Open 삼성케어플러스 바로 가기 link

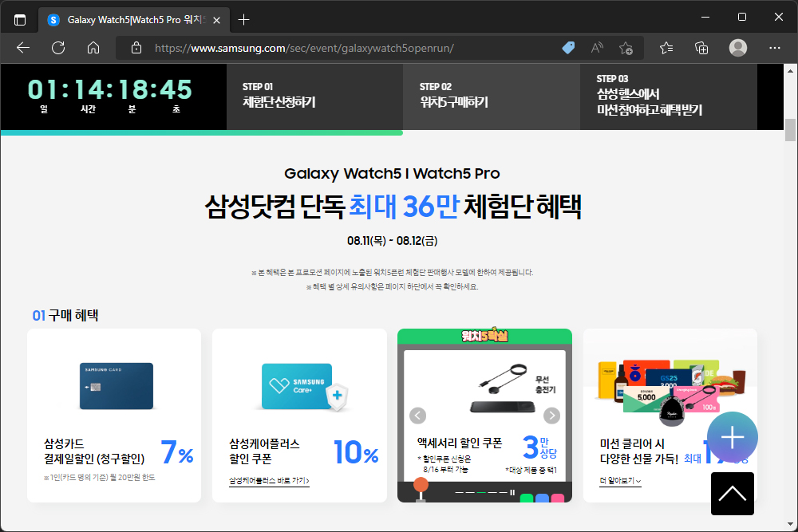[269, 481]
